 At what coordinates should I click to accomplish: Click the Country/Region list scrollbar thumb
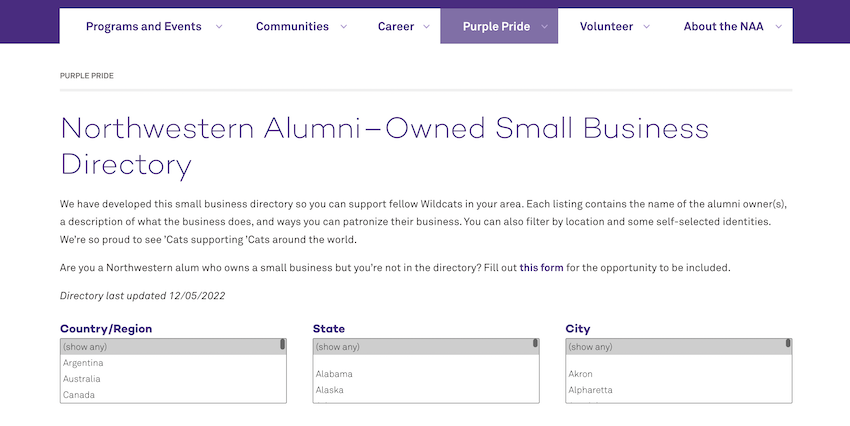coord(282,344)
